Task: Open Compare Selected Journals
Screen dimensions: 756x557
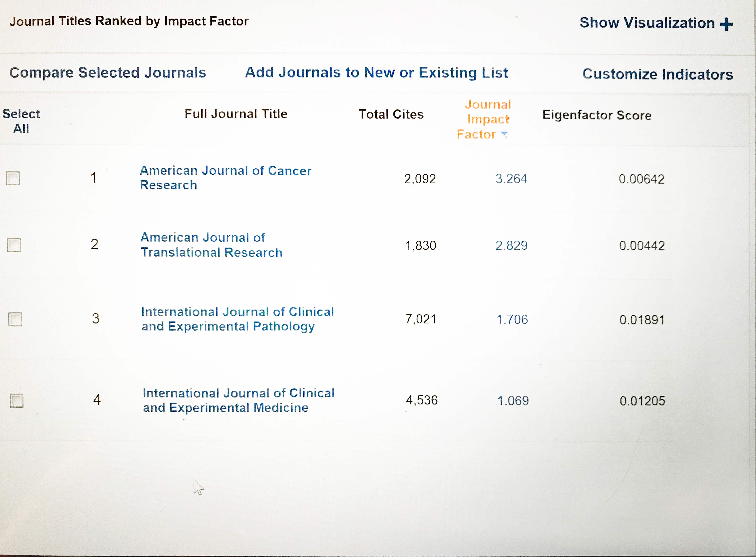Action: 108,72
